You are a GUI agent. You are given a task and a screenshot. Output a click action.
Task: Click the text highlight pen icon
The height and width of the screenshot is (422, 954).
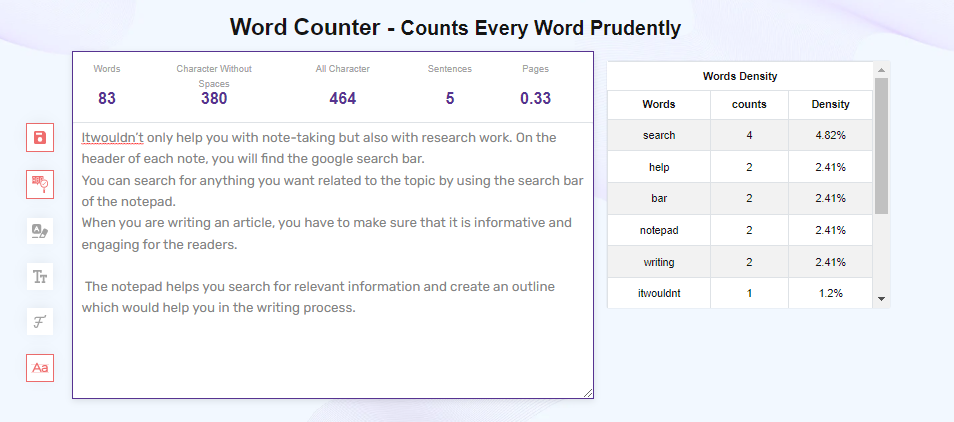40,231
